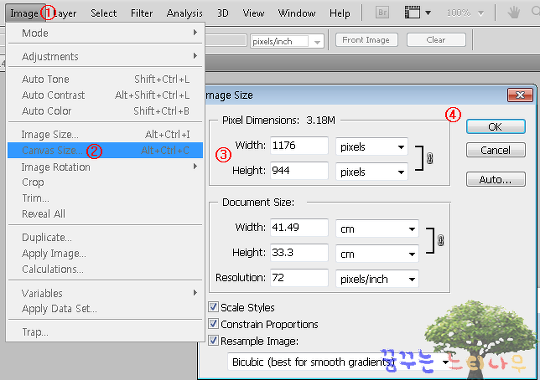Close the Image Size dialog
The height and width of the screenshot is (380, 540).
click(x=520, y=95)
